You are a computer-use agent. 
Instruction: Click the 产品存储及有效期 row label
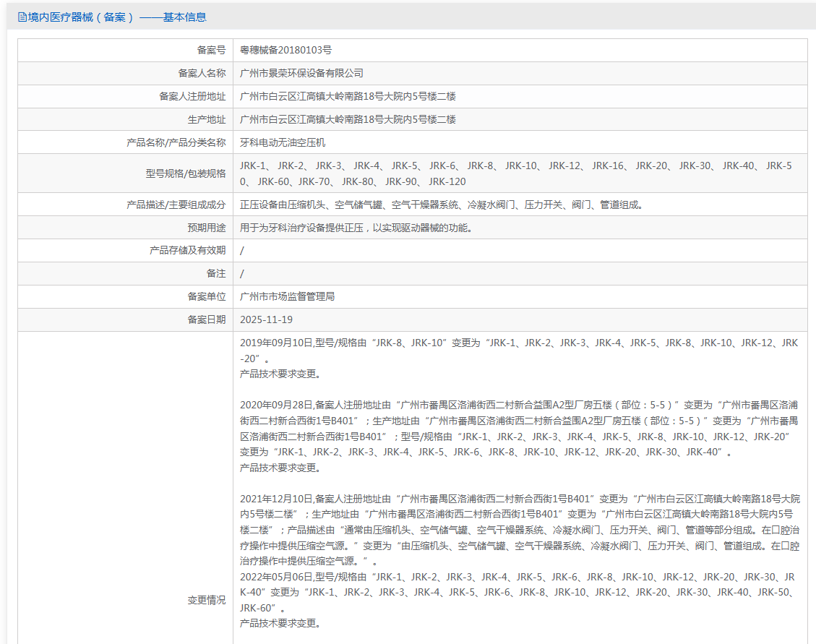pos(188,250)
